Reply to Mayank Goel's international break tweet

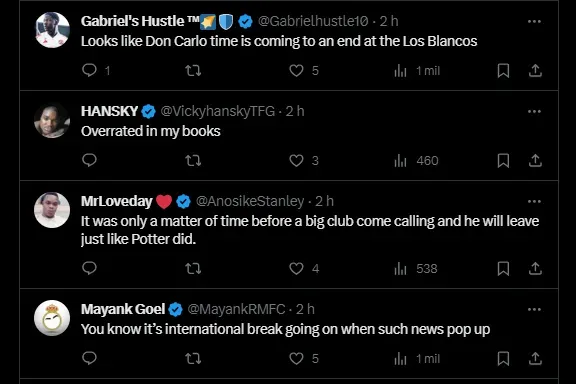(x=89, y=358)
